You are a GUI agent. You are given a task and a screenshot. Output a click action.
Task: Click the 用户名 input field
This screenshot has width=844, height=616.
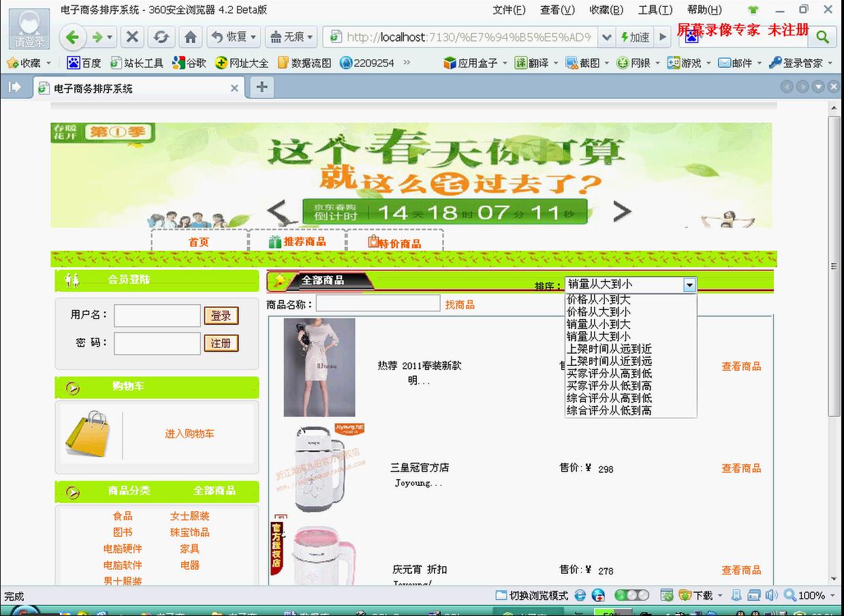[157, 315]
